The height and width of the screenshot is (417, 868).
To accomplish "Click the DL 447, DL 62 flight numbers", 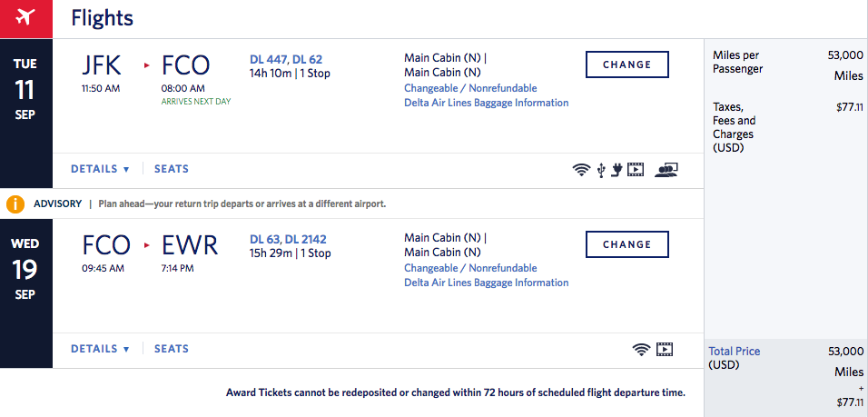I will (286, 60).
